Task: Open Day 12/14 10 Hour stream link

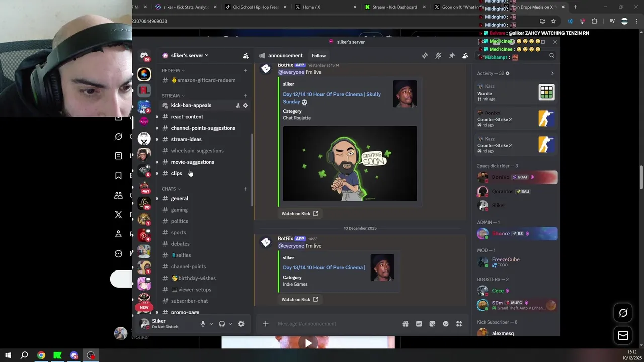Action: point(332,98)
